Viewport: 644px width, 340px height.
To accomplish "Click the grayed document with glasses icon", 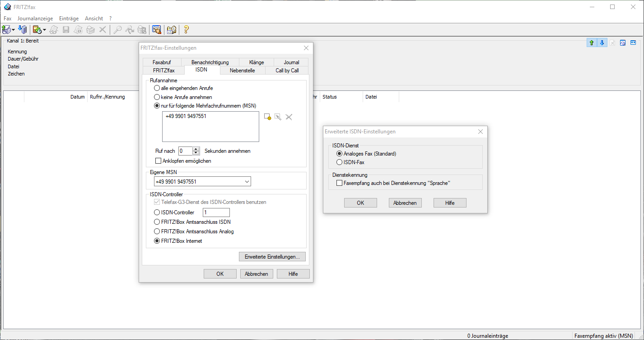I will click(54, 30).
